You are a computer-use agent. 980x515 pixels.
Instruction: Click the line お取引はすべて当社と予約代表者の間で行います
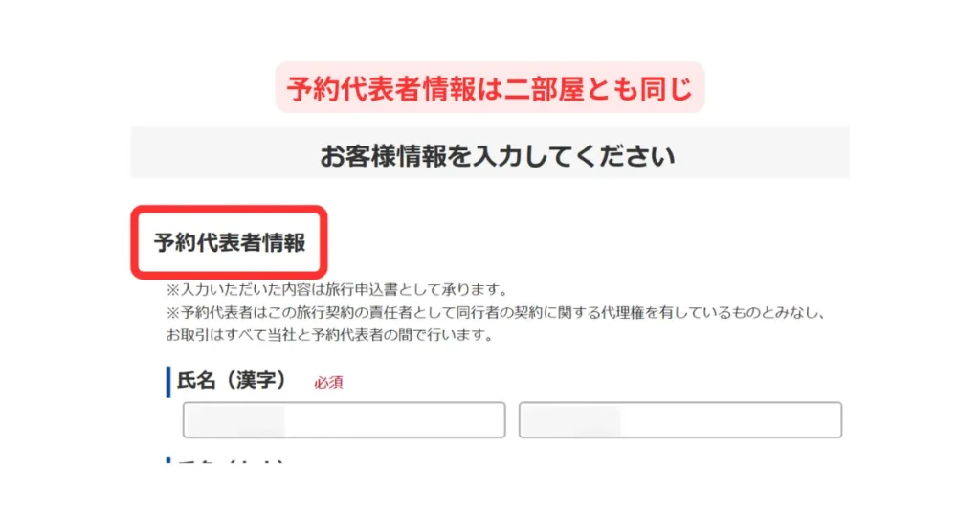click(x=329, y=334)
